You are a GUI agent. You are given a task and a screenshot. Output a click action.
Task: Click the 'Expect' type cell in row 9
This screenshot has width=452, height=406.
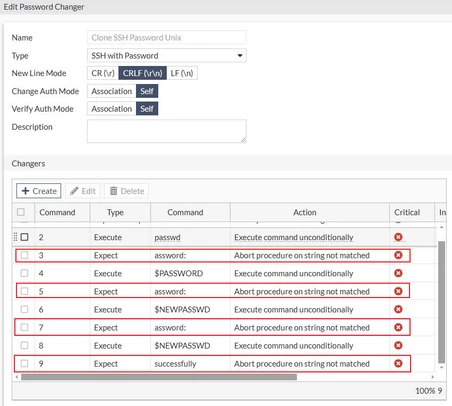(106, 364)
